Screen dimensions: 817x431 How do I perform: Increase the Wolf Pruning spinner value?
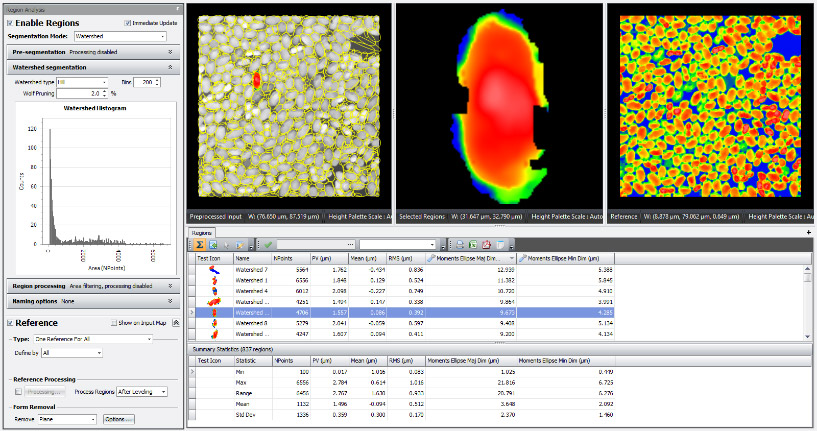[x=106, y=90]
